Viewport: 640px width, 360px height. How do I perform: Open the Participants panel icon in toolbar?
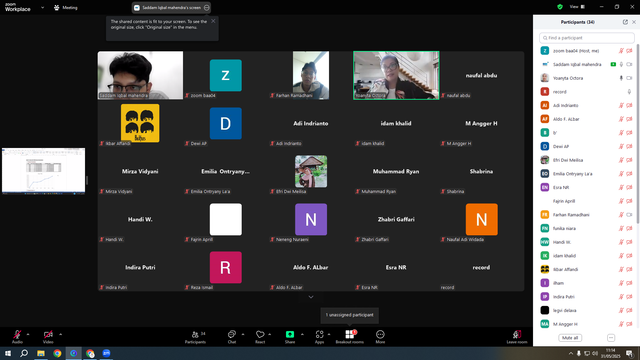(x=196, y=334)
